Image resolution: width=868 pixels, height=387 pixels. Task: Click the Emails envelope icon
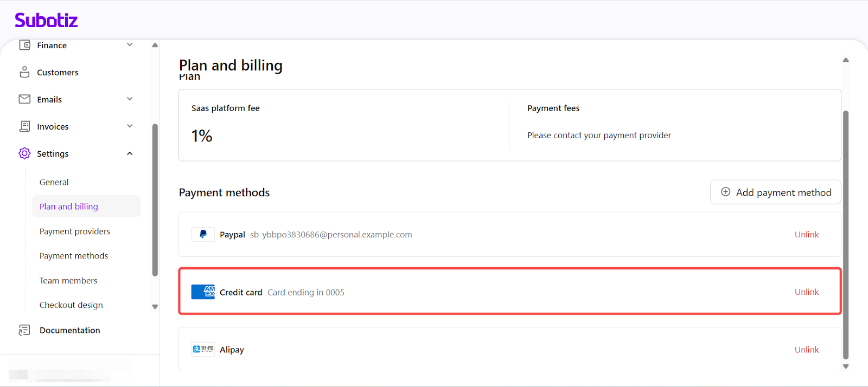24,99
